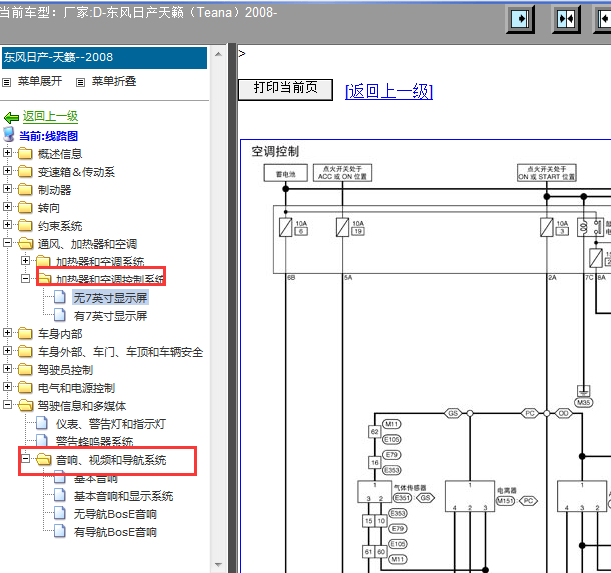Click the 制动器 folder icon
611x573 pixels.
25,189
